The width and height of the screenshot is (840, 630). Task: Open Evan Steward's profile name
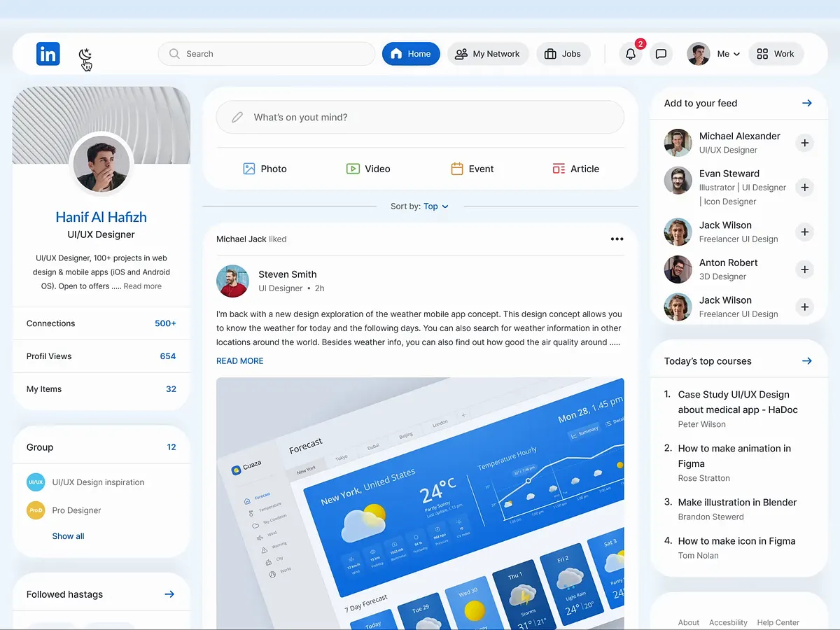tap(729, 174)
